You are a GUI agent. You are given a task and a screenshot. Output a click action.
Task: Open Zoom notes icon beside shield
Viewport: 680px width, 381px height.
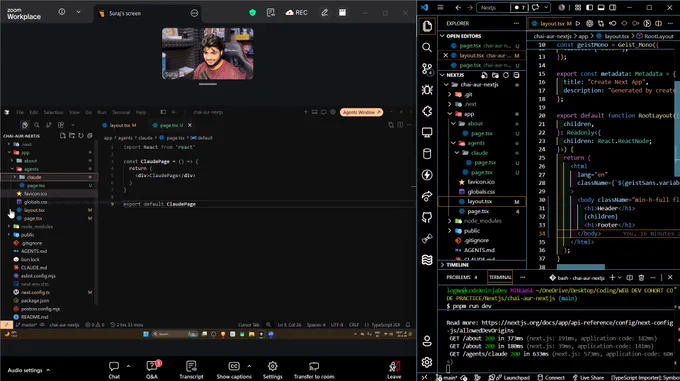(271, 13)
